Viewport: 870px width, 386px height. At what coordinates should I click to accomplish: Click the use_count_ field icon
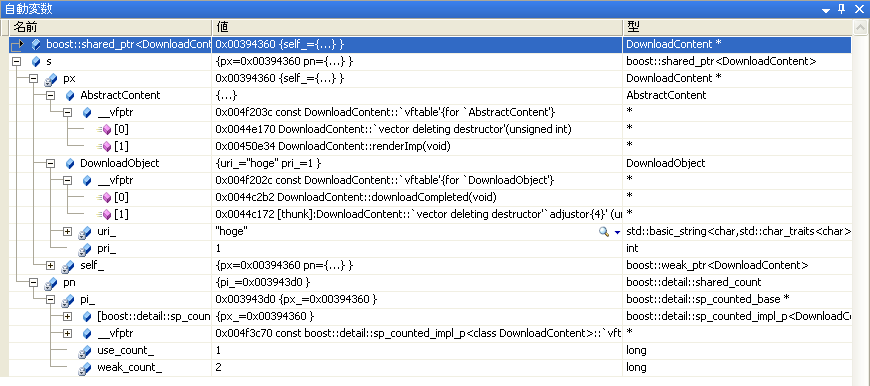click(x=85, y=351)
